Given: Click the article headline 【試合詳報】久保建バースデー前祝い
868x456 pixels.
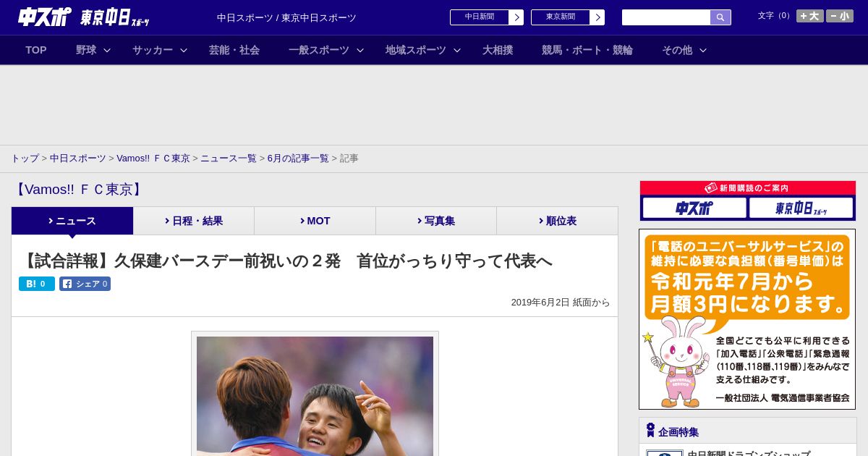Looking at the screenshot, I should tap(286, 261).
